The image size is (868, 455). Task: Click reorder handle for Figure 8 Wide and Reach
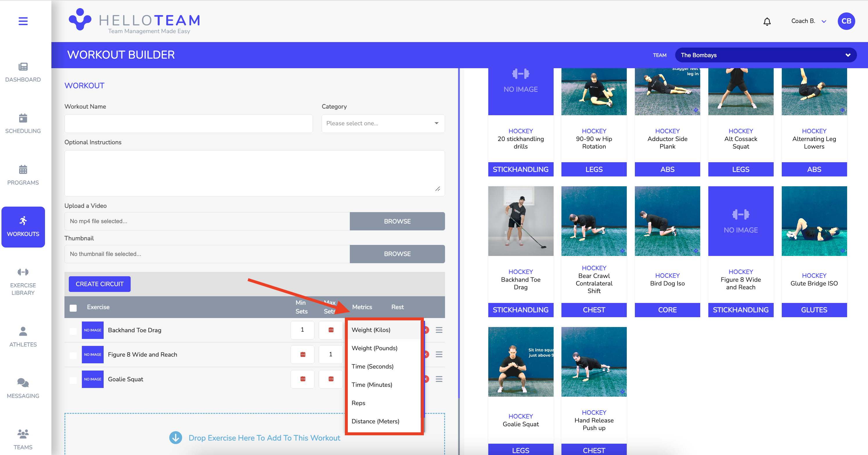(x=439, y=354)
